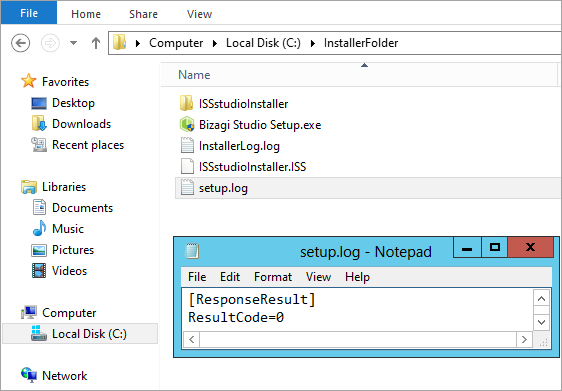Click the Notepad title bar icon
This screenshot has width=562, height=391.
tap(192, 251)
